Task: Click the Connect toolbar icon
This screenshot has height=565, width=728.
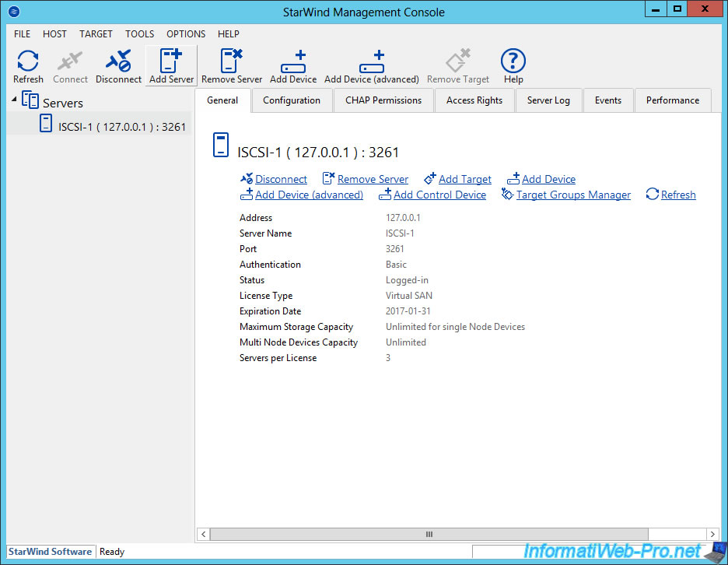Action: point(70,61)
